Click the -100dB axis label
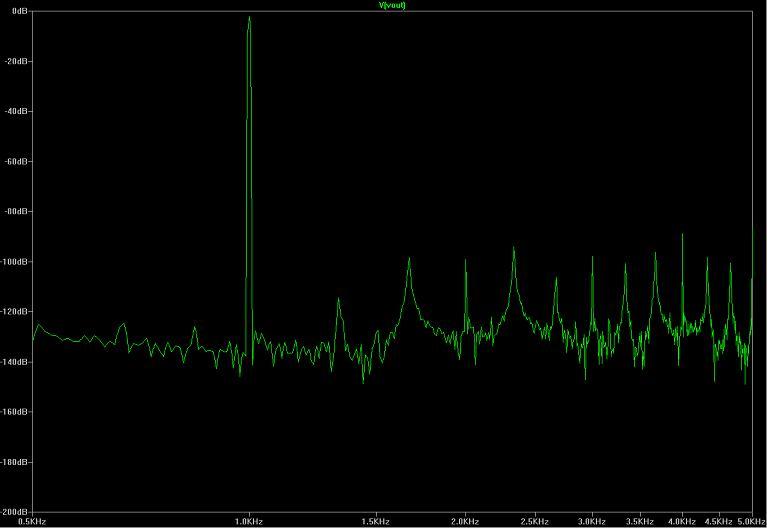 (x=14, y=261)
